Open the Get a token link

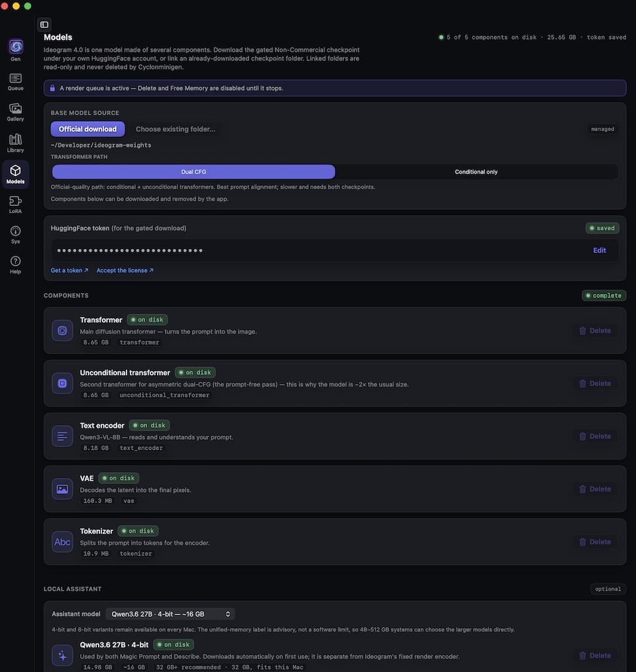point(70,270)
